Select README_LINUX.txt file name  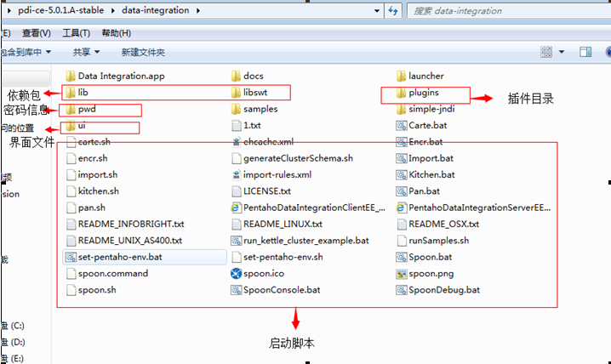click(x=283, y=225)
